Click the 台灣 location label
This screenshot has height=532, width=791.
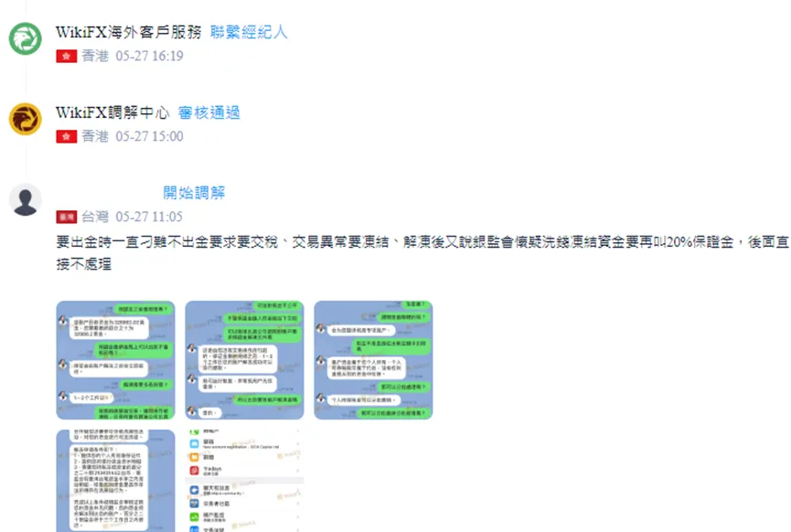pos(95,217)
